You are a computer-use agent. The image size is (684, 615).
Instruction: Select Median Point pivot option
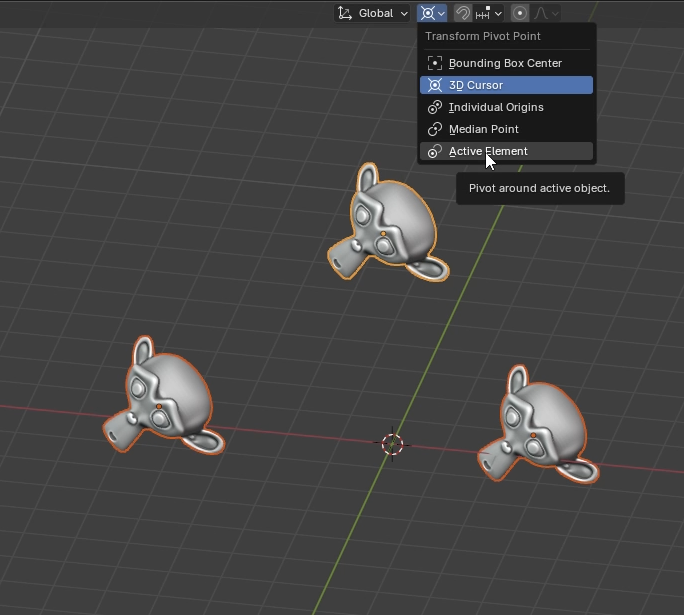point(506,129)
